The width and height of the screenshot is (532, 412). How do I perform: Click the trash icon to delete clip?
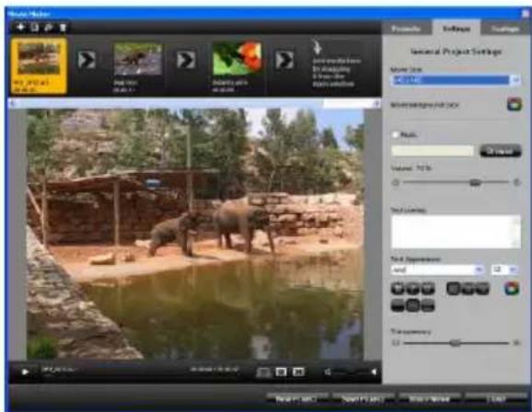tap(63, 28)
